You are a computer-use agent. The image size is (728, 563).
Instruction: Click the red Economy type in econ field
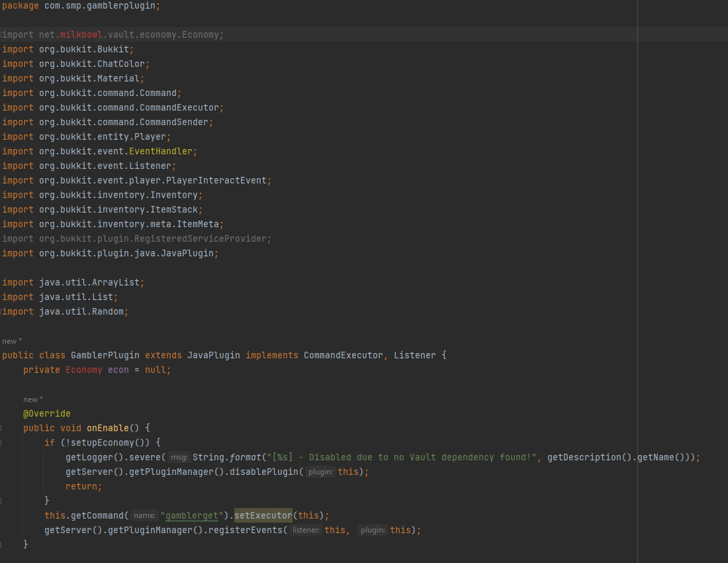[x=84, y=370]
